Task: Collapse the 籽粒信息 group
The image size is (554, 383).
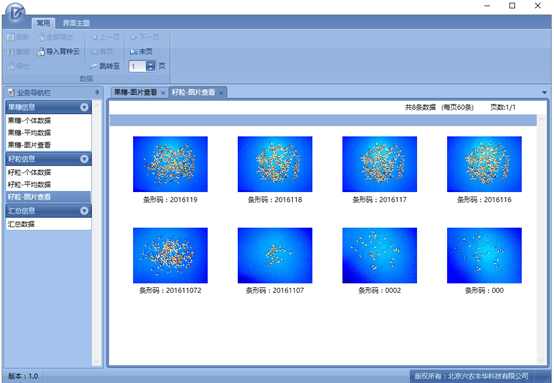Action: pyautogui.click(x=84, y=159)
